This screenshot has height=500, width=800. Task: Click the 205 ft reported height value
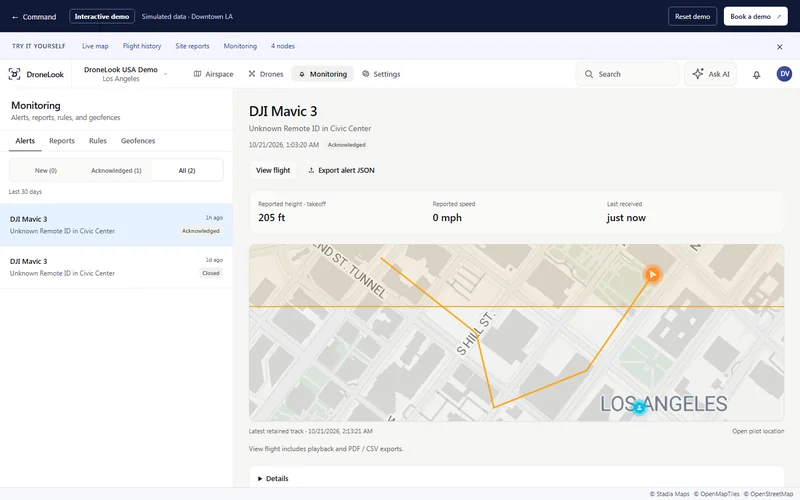(271, 218)
